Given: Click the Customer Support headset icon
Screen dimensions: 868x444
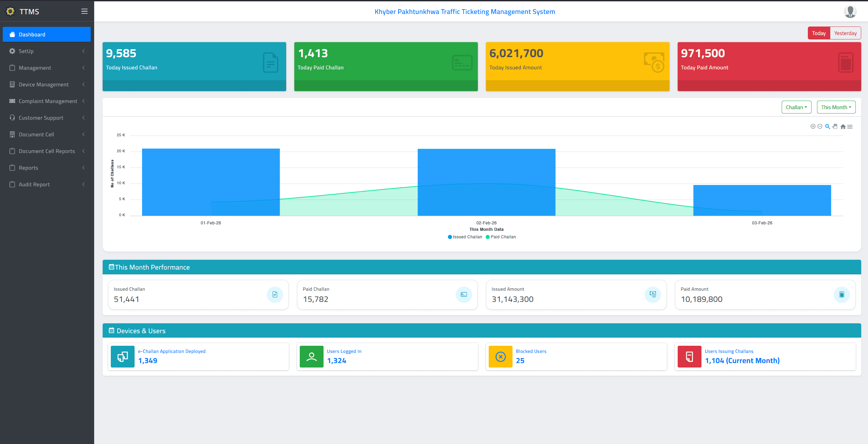Looking at the screenshot, I should pyautogui.click(x=12, y=118).
